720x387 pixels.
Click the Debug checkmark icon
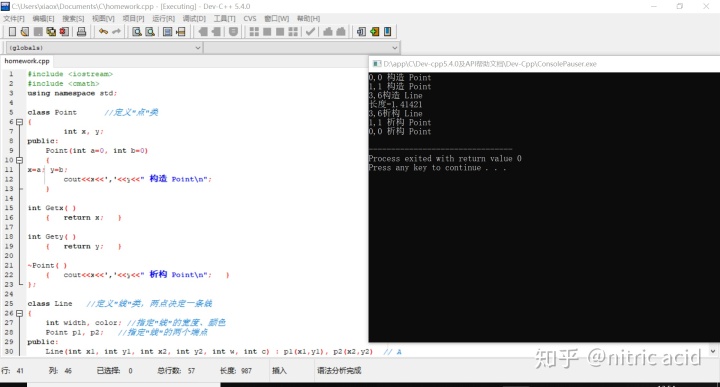coord(310,32)
